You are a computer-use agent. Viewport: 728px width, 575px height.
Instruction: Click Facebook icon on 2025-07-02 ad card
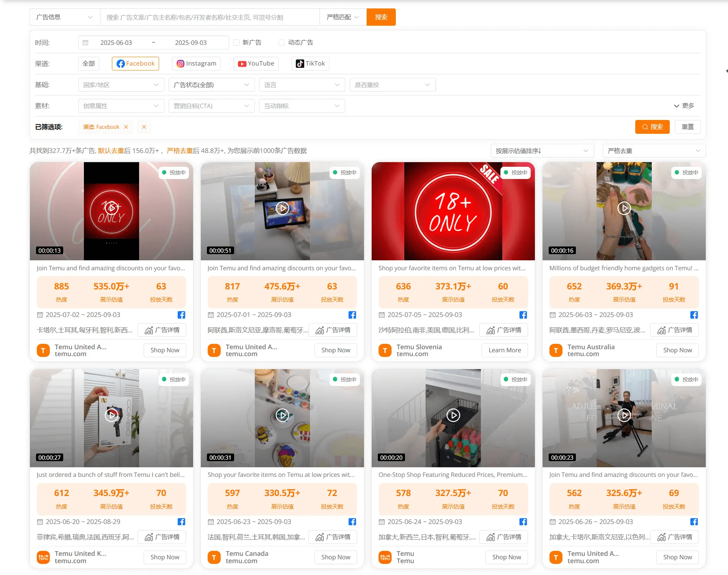pos(182,315)
